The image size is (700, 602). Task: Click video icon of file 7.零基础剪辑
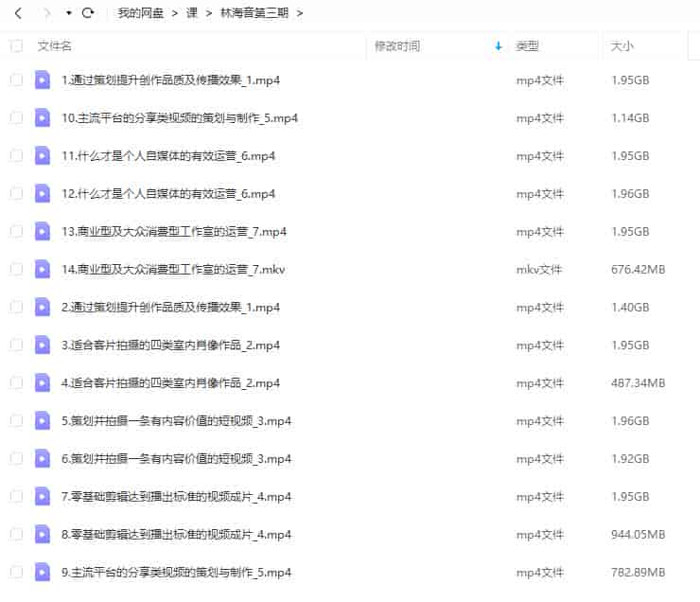coord(43,496)
